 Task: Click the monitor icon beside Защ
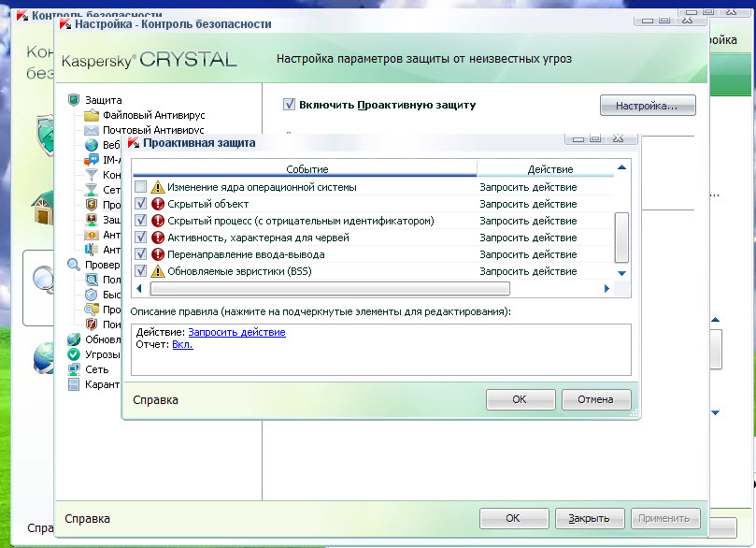coord(92,220)
